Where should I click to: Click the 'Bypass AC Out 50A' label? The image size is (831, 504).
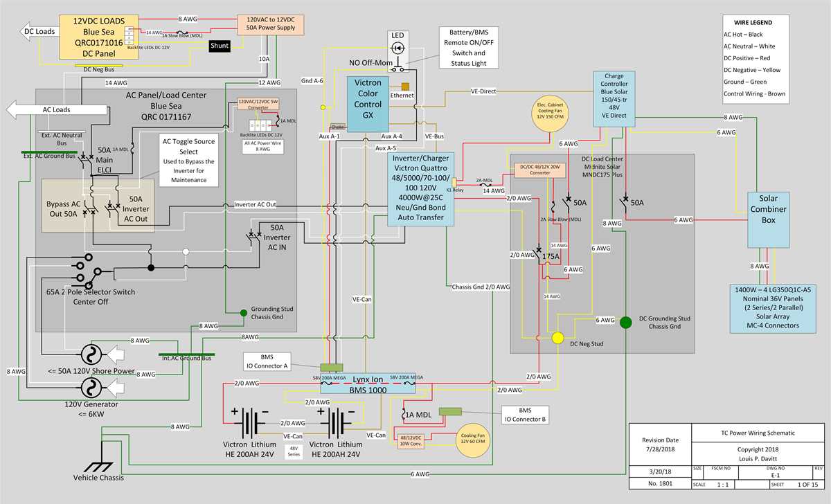tap(65, 208)
